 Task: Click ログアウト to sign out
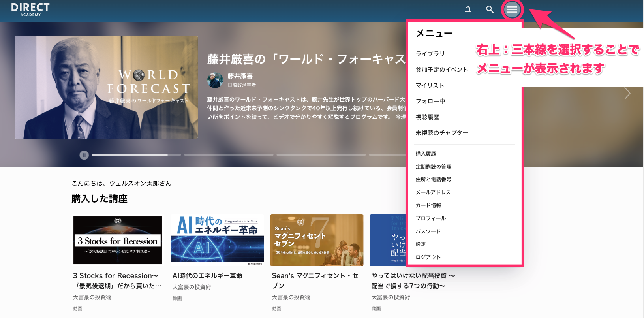(x=428, y=257)
